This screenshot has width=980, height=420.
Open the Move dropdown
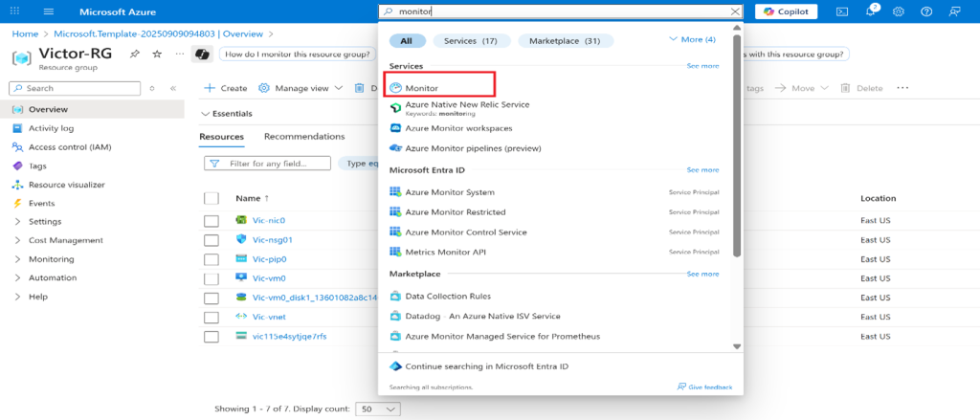pyautogui.click(x=802, y=88)
